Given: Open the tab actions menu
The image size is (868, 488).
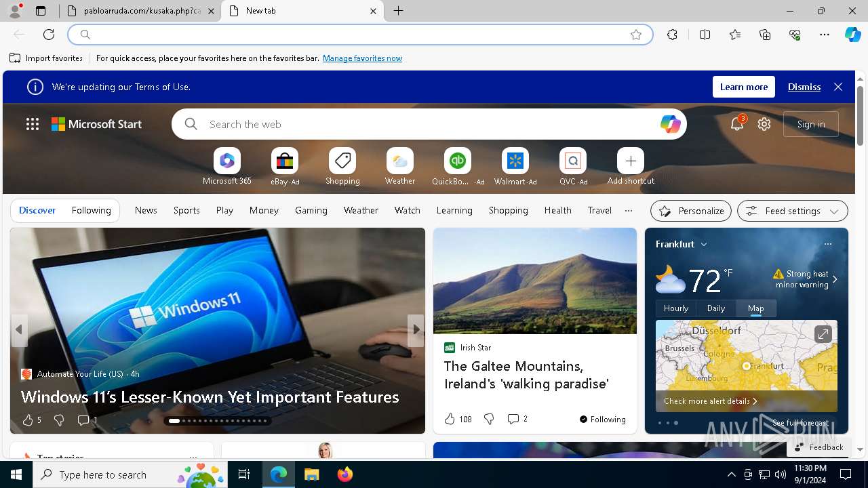Looking at the screenshot, I should click(x=41, y=11).
